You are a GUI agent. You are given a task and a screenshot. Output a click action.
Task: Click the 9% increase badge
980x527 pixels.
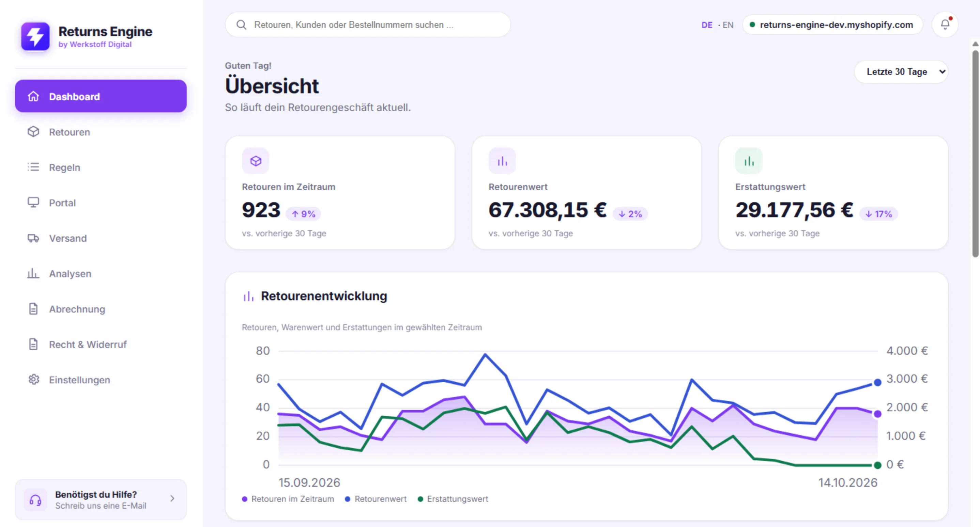tap(303, 214)
